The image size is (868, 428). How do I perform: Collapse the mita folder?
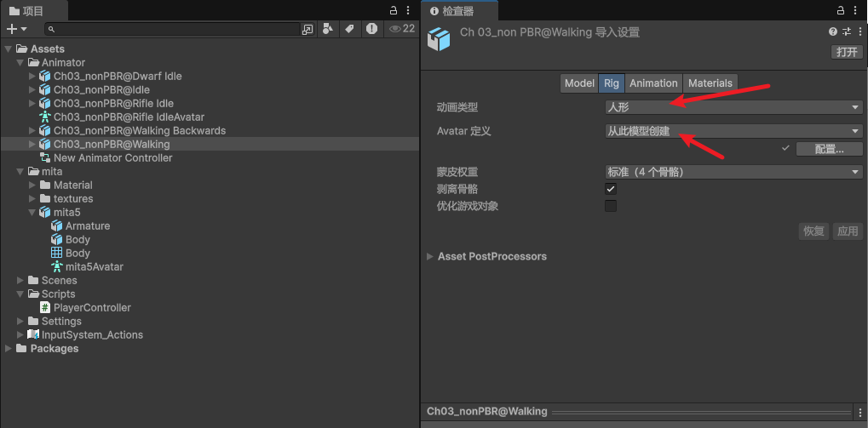(x=20, y=171)
